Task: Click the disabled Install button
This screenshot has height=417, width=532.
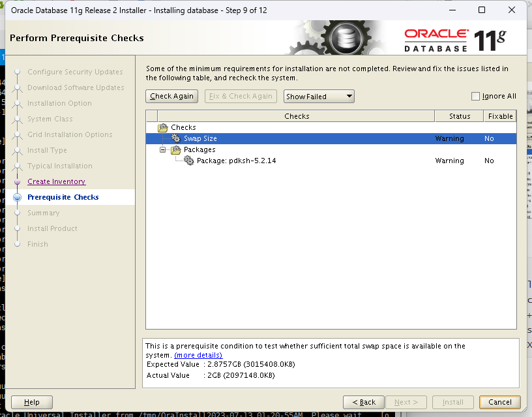Action: click(452, 403)
